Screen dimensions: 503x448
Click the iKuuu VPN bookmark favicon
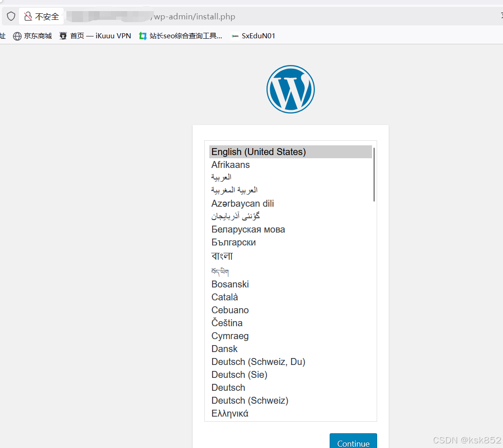(63, 36)
